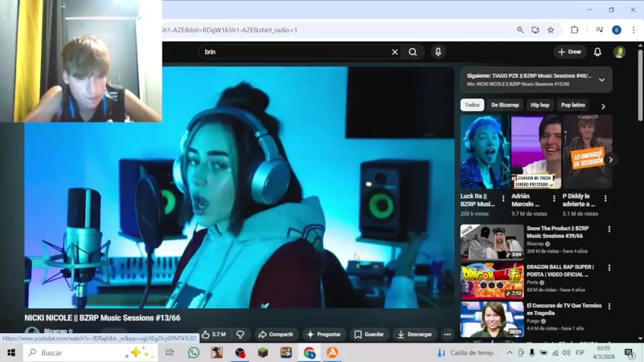Switch to Chrome on the taskbar

(309, 353)
